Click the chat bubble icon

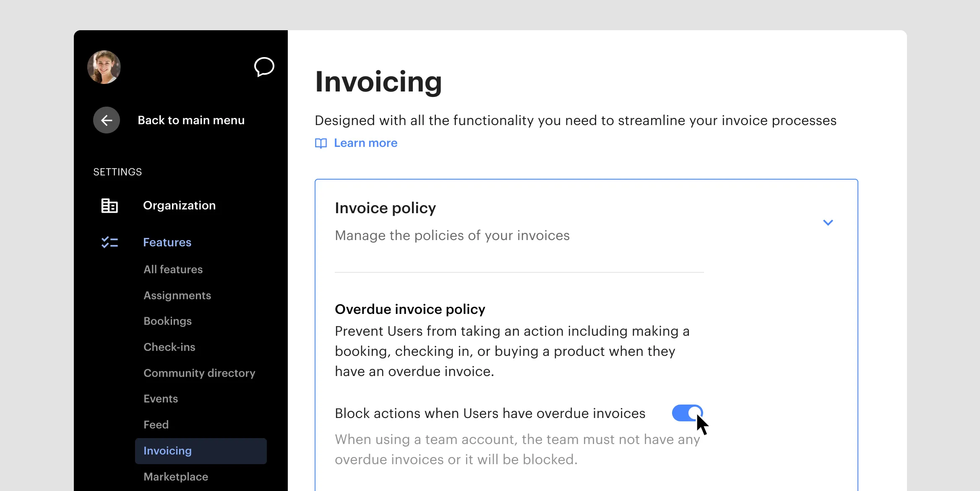pos(263,68)
